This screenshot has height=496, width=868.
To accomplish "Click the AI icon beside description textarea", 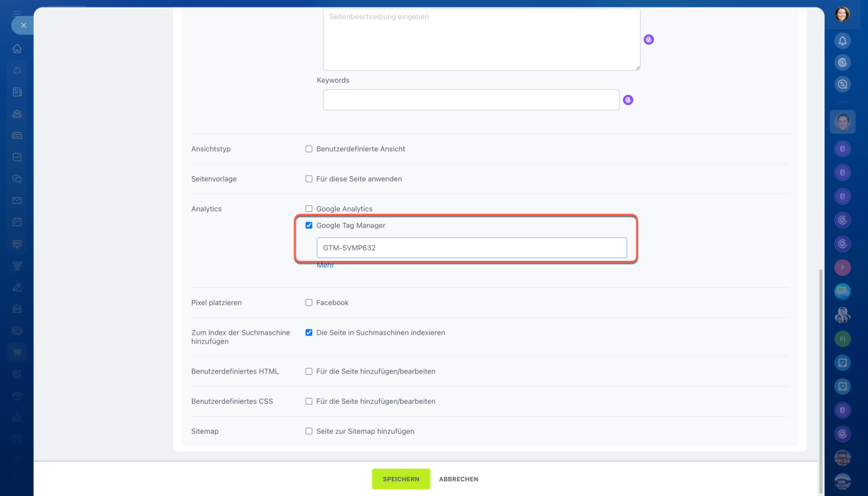I will point(648,40).
